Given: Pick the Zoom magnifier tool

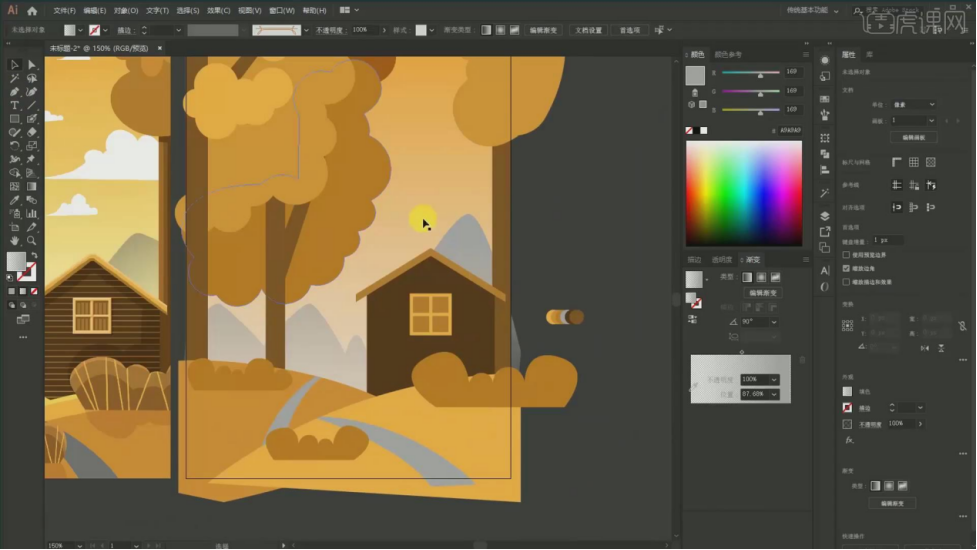Looking at the screenshot, I should point(31,241).
